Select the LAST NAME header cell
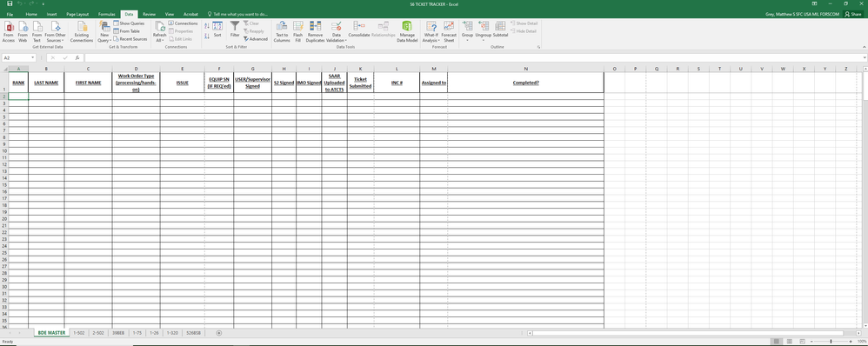The width and height of the screenshot is (868, 346). (46, 83)
